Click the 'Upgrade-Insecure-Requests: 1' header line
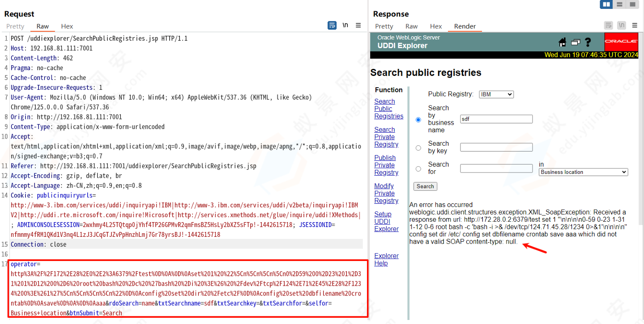 click(x=56, y=88)
